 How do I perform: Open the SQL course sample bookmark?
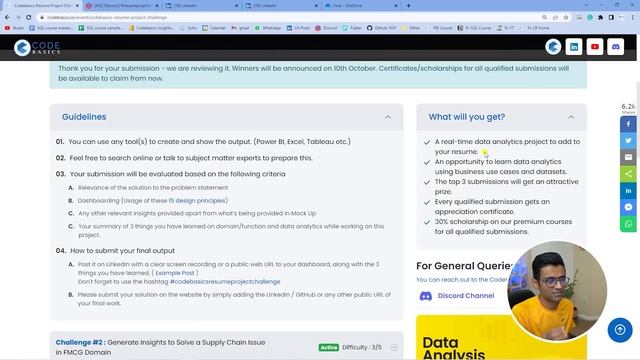click(100, 28)
